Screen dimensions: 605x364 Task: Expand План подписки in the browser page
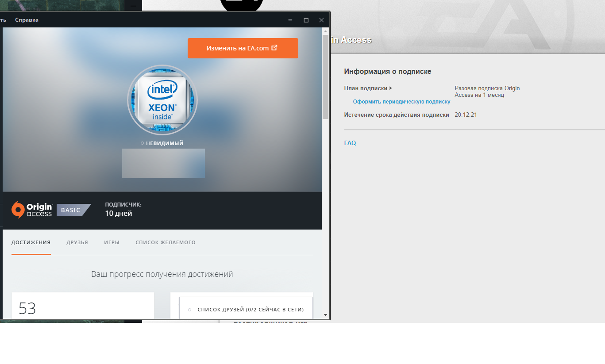click(368, 88)
